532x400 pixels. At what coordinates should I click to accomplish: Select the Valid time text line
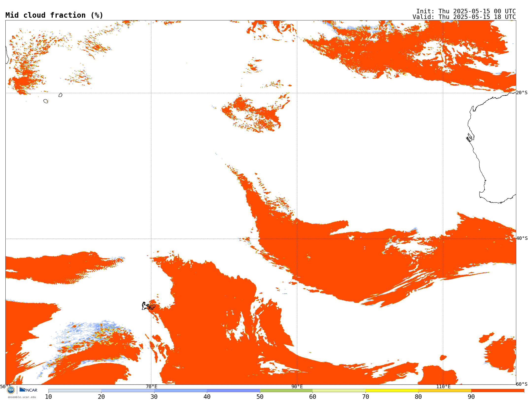(464, 17)
